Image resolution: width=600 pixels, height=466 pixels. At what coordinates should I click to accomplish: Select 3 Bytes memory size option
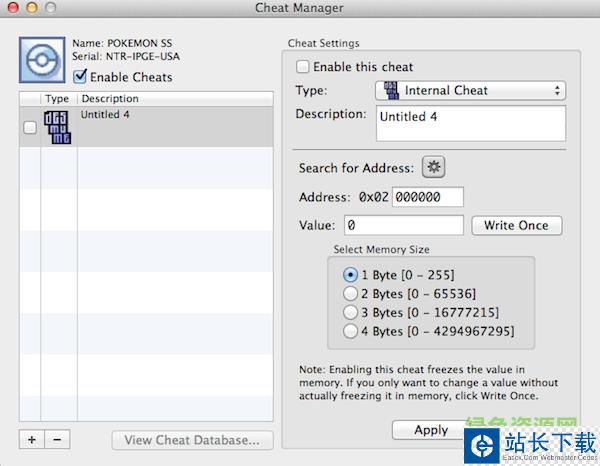(350, 312)
